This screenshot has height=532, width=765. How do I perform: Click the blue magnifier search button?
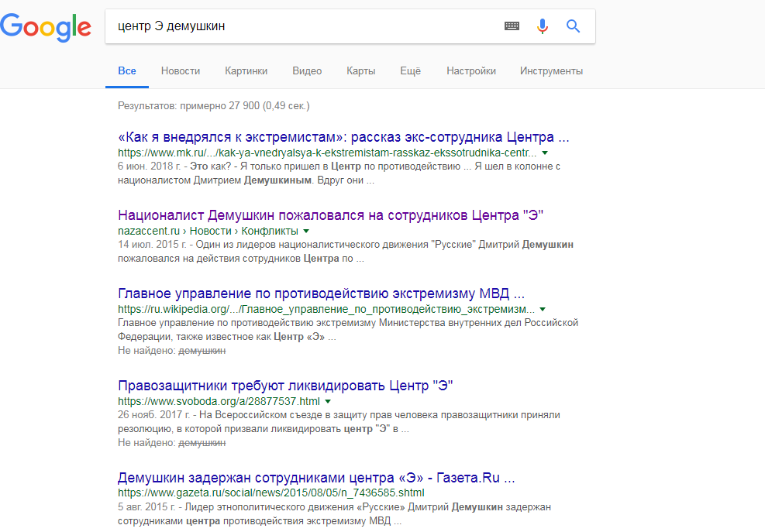point(574,26)
